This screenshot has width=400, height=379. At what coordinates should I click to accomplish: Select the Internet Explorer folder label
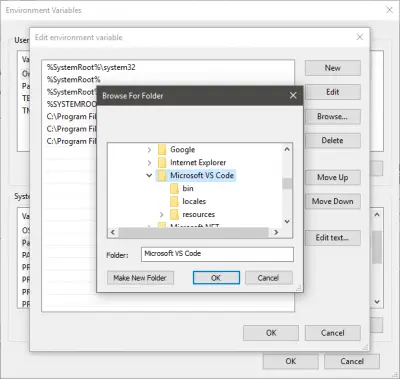click(198, 162)
